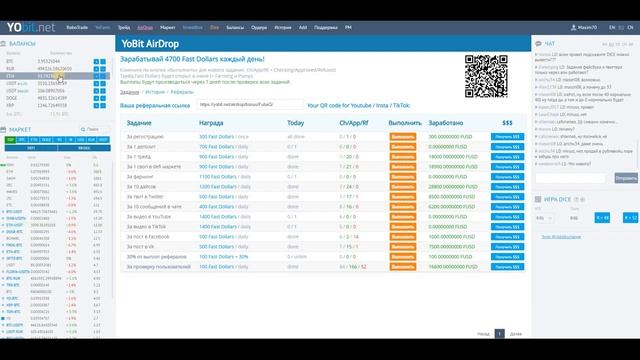640x360 pixels.
Task: Switch site language to CN
Action: click(630, 27)
